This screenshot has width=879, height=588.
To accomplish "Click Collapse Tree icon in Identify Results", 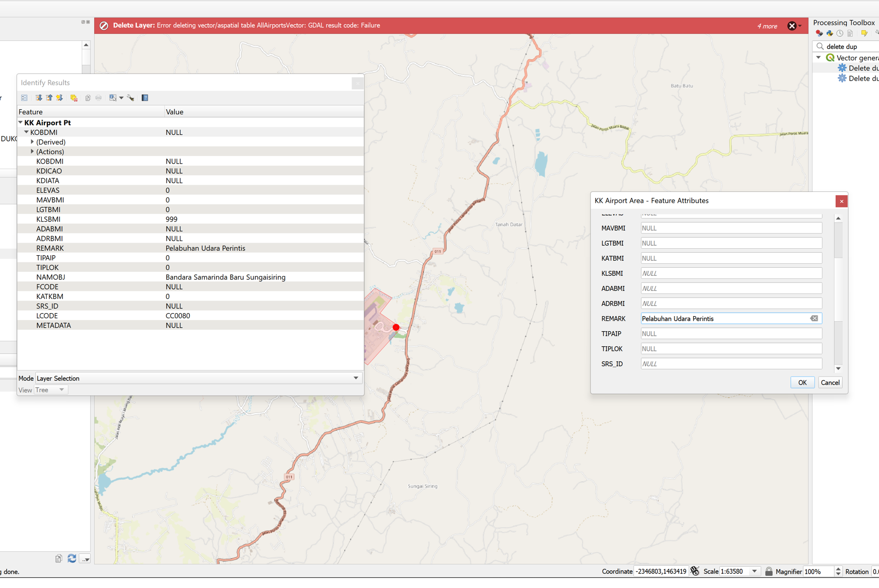I will (49, 98).
